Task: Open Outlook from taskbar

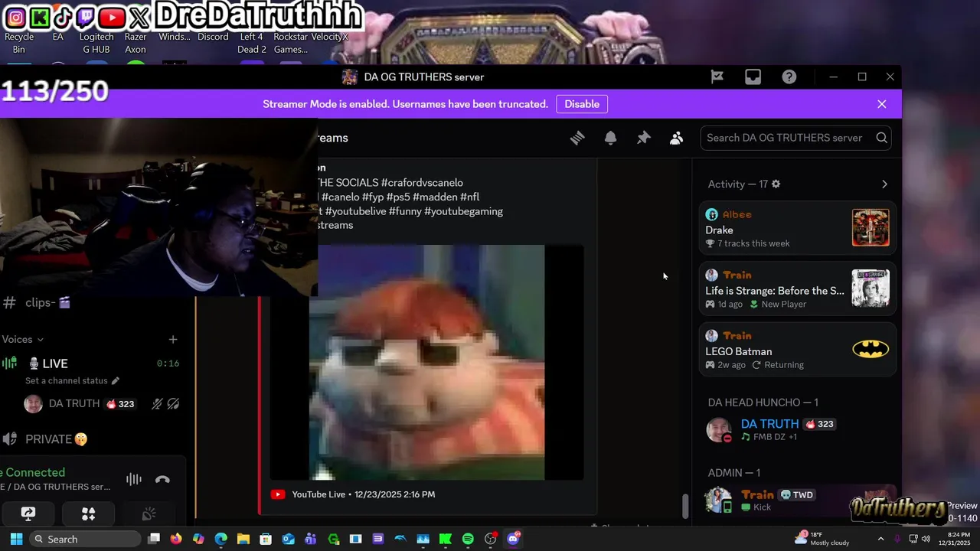Action: coord(289,539)
